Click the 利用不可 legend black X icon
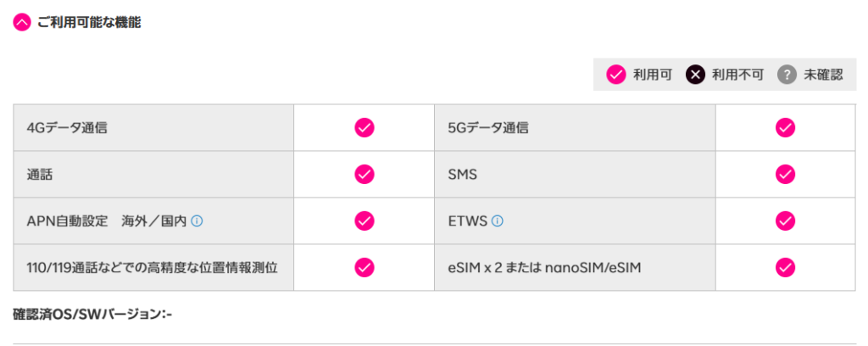 695,75
